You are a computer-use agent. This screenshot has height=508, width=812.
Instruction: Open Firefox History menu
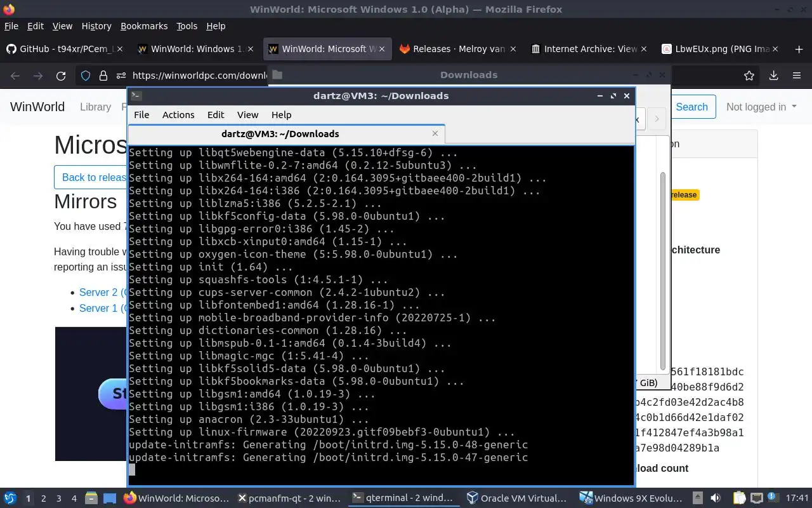click(96, 26)
